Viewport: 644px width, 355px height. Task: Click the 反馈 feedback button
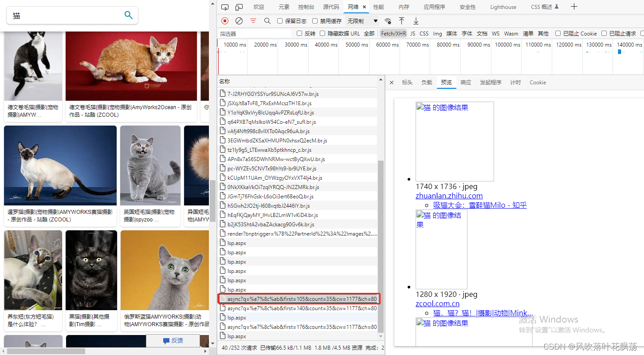click(173, 340)
